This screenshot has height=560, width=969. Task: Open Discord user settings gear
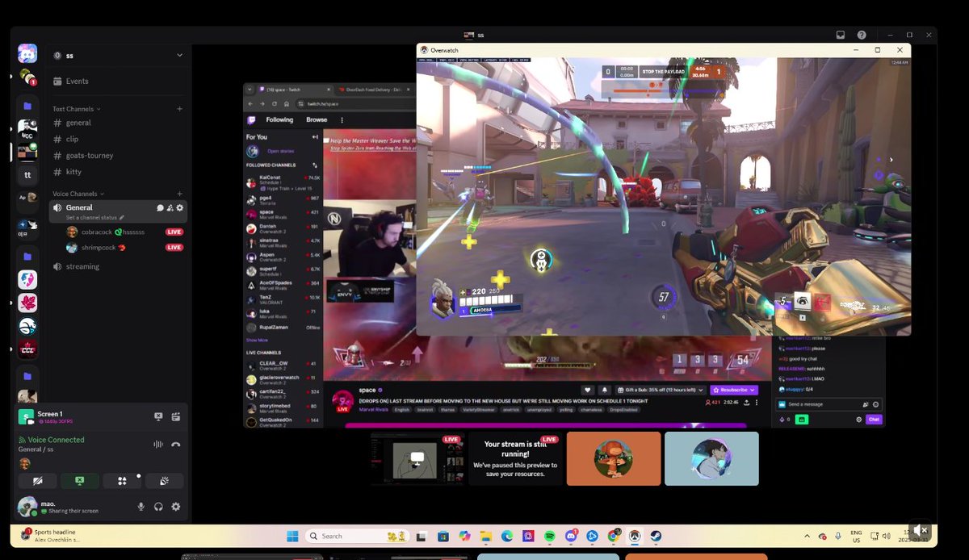tap(175, 507)
